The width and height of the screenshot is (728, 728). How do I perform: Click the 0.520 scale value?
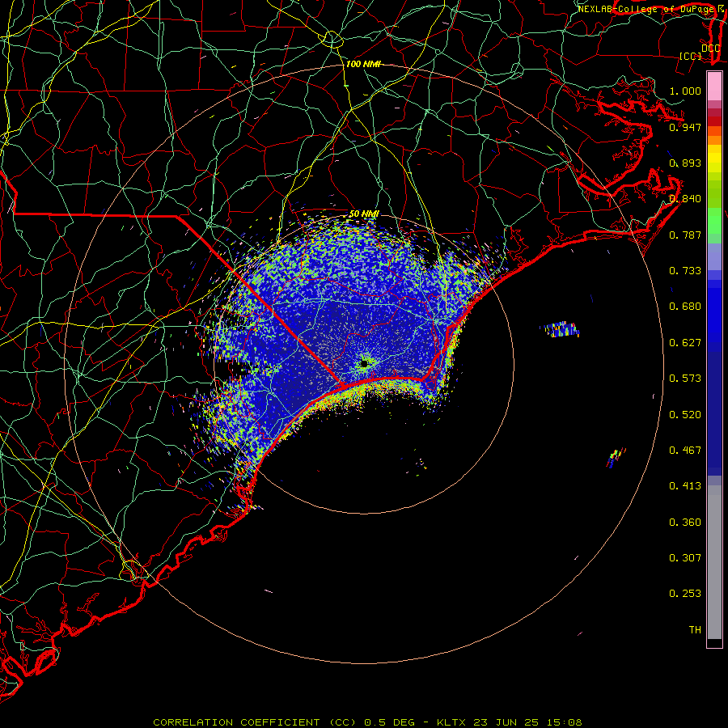click(685, 415)
